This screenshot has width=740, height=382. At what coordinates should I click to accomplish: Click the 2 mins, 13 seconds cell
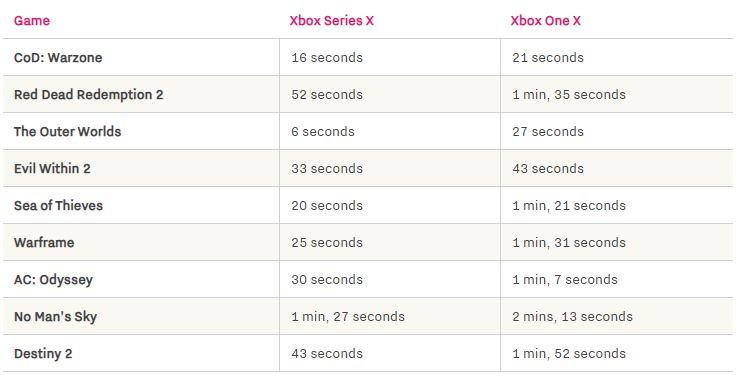coord(572,316)
